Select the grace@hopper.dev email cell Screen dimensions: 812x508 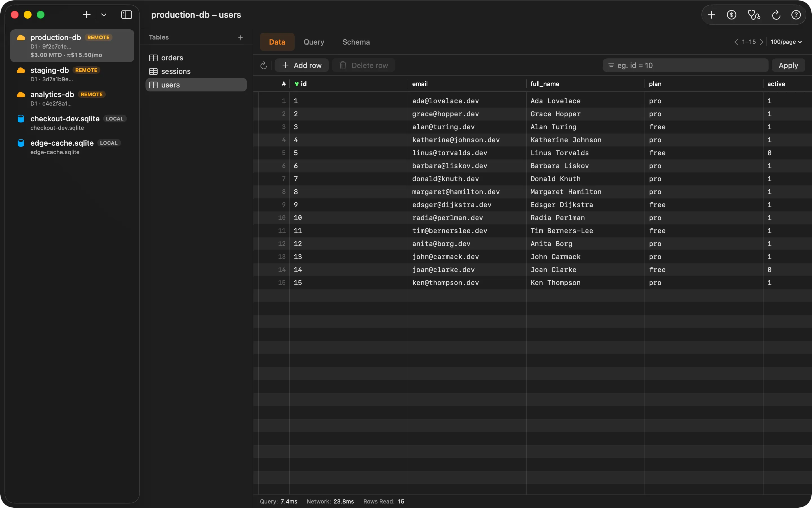point(467,114)
